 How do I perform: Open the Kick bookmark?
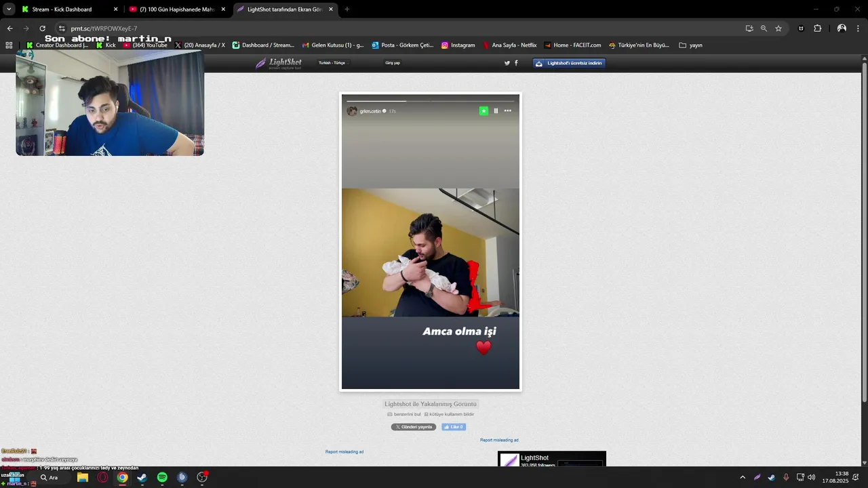(106, 45)
